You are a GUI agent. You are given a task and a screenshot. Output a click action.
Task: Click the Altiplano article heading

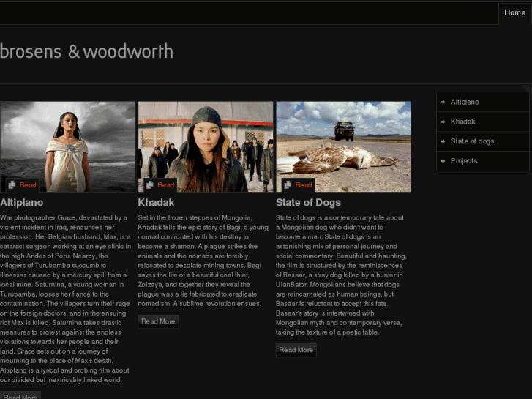tap(22, 203)
